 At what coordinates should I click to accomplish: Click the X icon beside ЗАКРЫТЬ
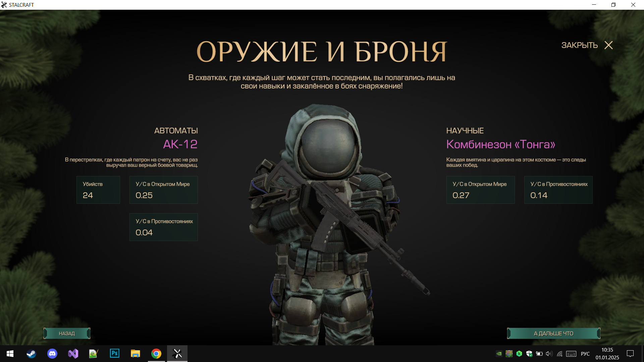pos(608,45)
